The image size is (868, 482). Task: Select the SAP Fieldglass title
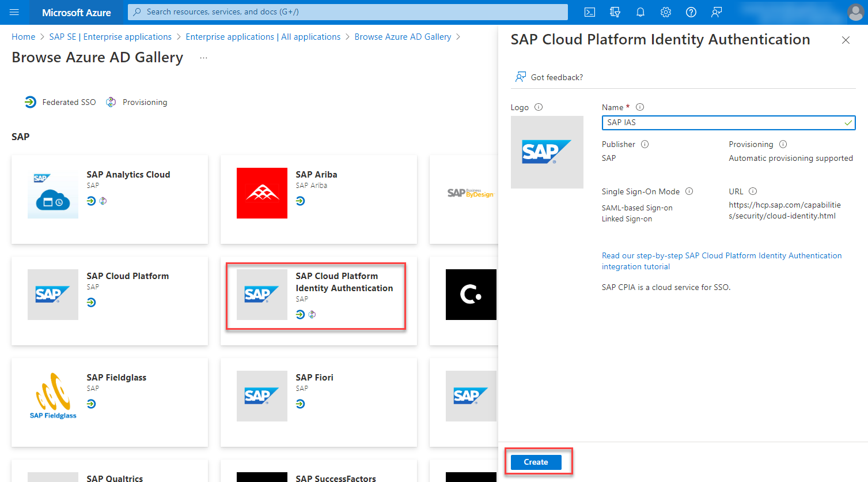(x=116, y=378)
